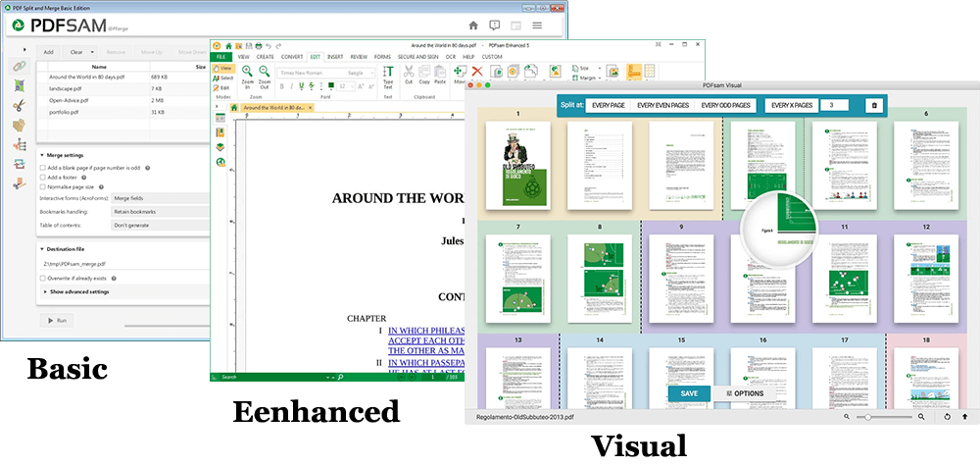Switch to the SECURE AND SIGN tab
The image size is (980, 466).
click(x=417, y=56)
